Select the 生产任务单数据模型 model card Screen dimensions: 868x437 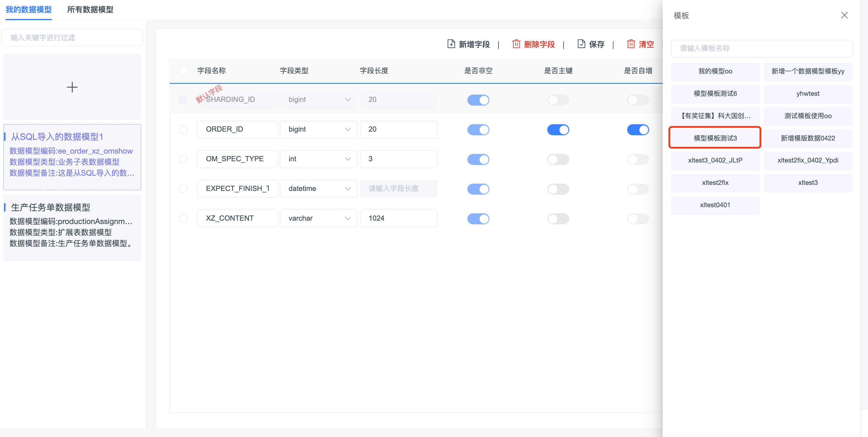(x=72, y=228)
